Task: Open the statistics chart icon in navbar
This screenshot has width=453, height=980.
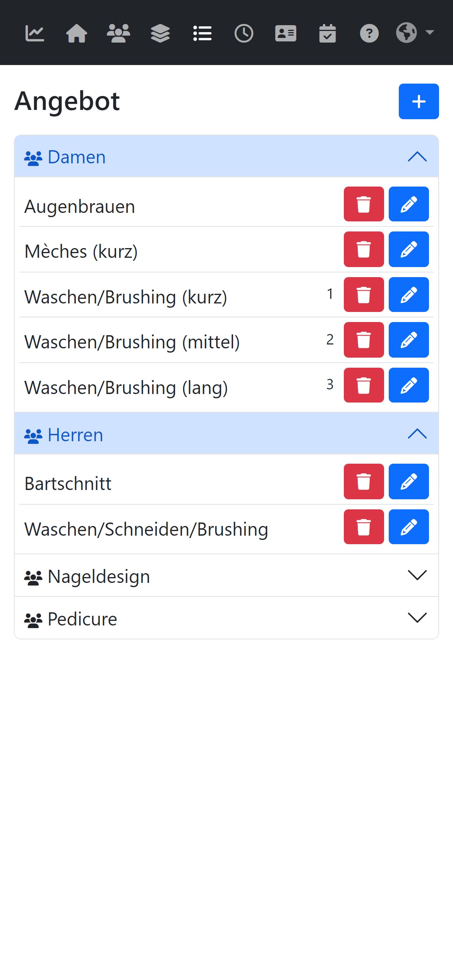Action: pyautogui.click(x=35, y=33)
